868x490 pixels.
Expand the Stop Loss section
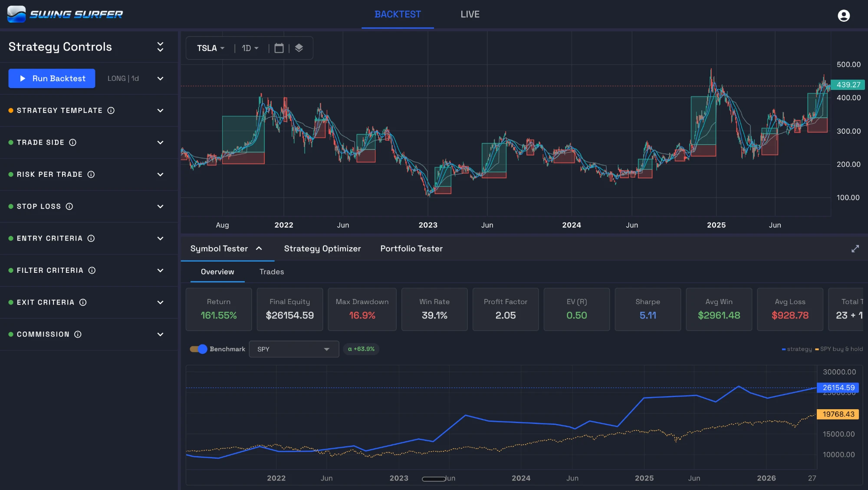click(160, 206)
